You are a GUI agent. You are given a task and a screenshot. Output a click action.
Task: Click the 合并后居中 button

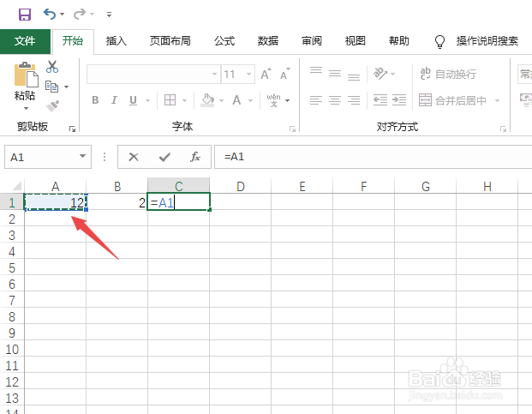pyautogui.click(x=452, y=100)
